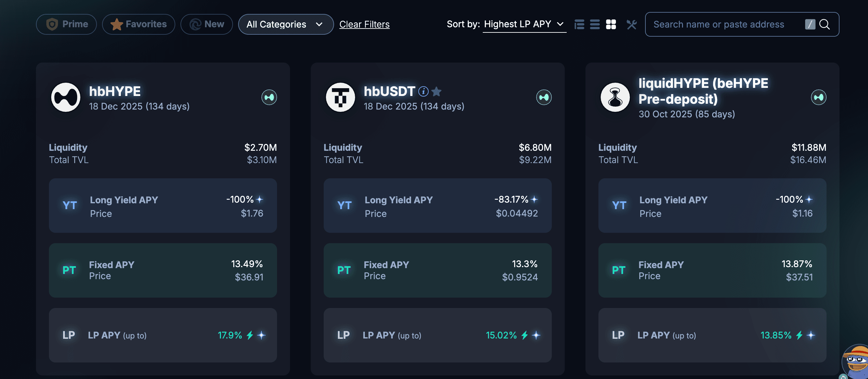868x379 pixels.
Task: Toggle the Prime filter
Action: click(x=66, y=24)
